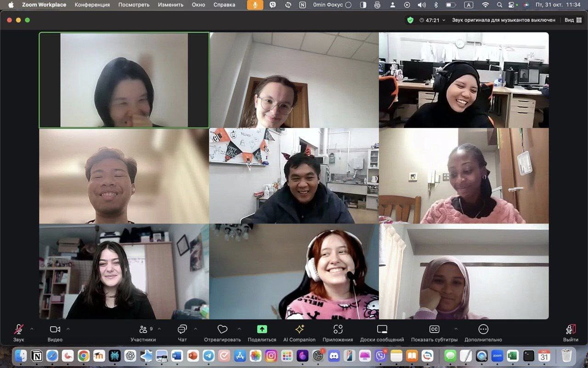588x368 pixels.
Task: Expand the video options arrow beside Видео
Action: click(68, 329)
